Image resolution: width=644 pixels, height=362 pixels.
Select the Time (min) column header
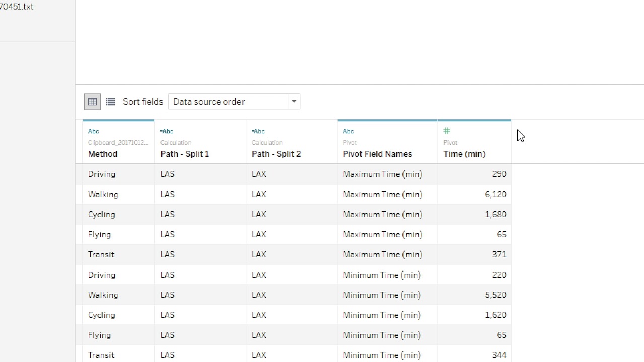tap(474, 142)
